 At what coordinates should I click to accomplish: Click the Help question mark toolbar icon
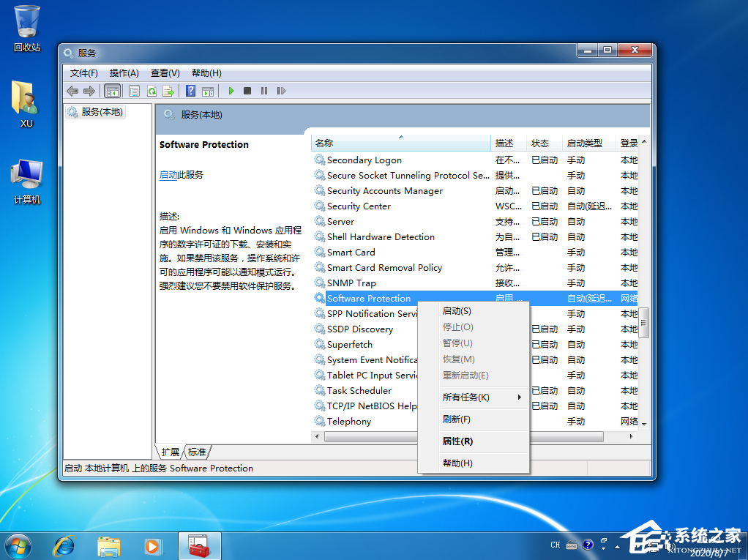(192, 91)
